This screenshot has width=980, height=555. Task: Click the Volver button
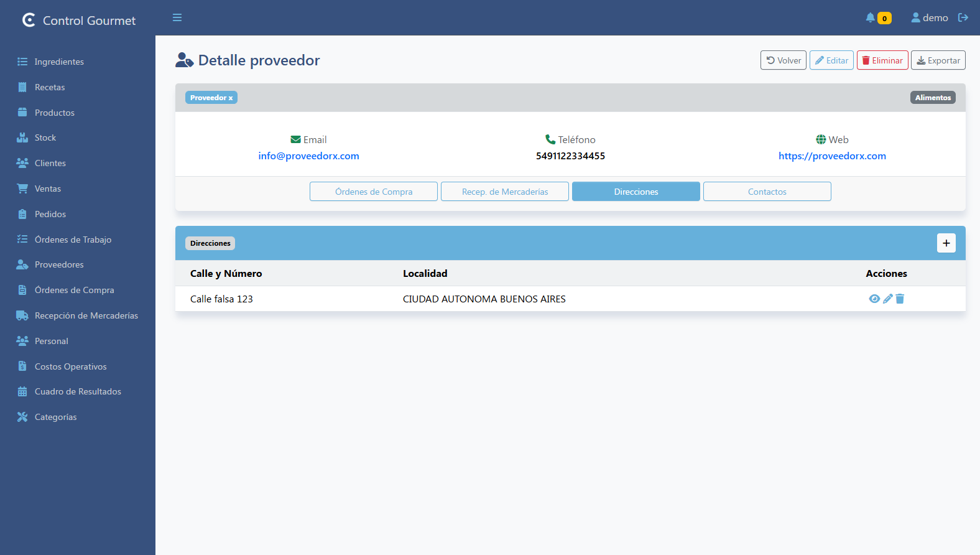click(x=784, y=60)
